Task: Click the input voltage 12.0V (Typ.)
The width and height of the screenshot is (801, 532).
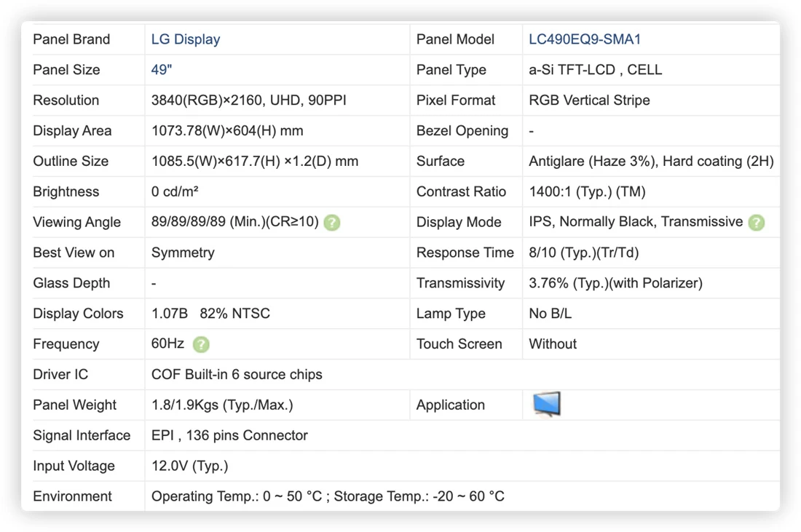Action: pyautogui.click(x=189, y=466)
